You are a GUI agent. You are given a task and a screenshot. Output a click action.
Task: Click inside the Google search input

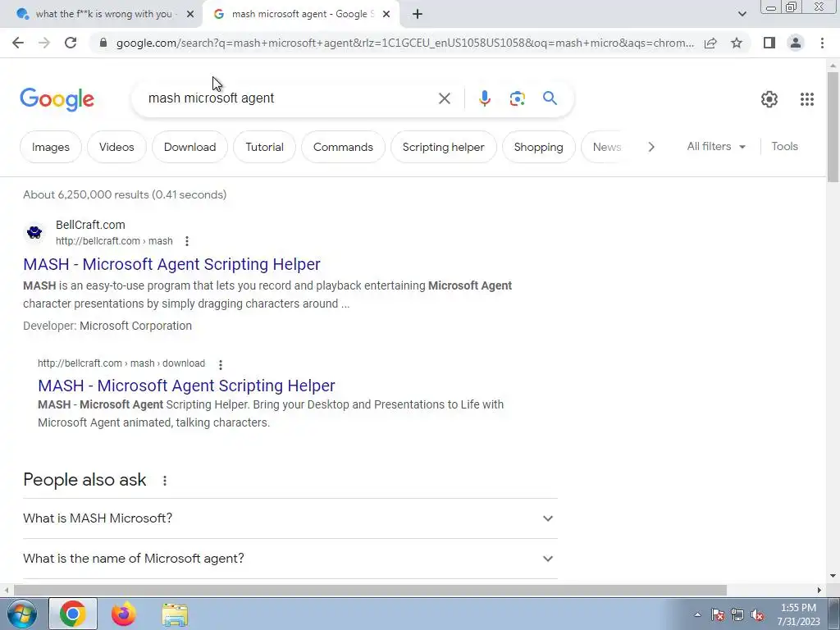pos(290,98)
